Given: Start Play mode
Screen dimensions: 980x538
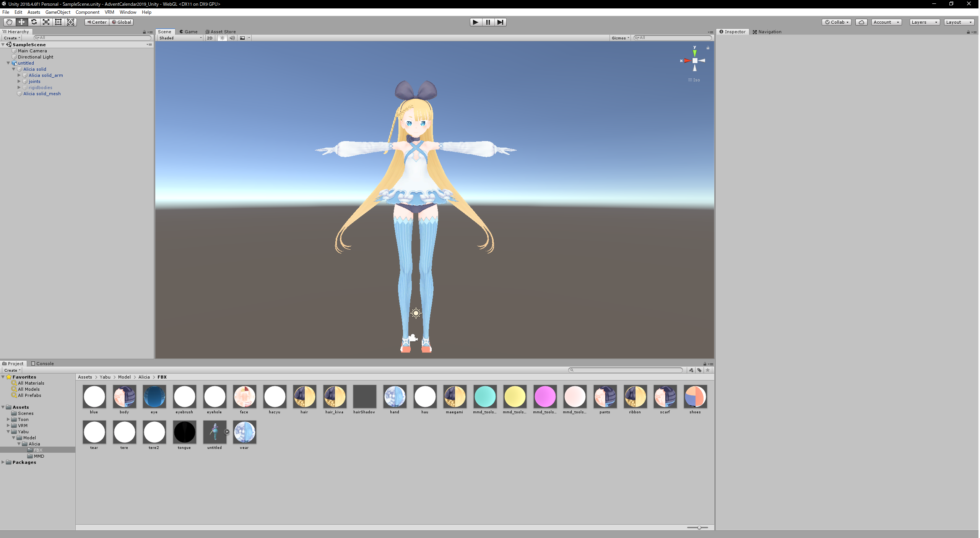Looking at the screenshot, I should [x=476, y=22].
